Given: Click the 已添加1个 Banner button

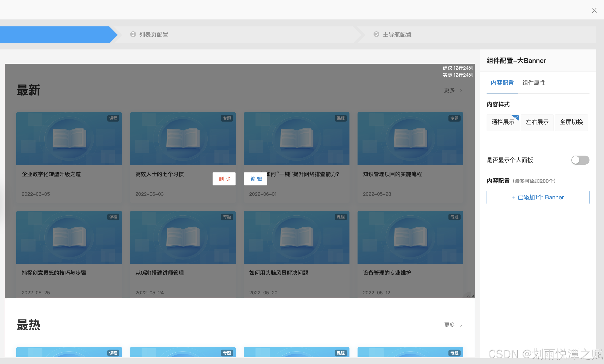Looking at the screenshot, I should [x=538, y=198].
